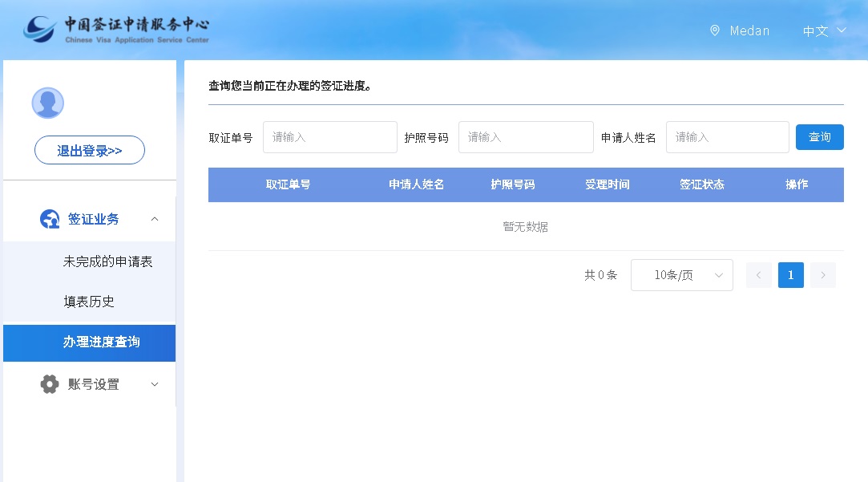Screen dimensions: 868x482
Task: Click the user avatar icon
Action: click(47, 103)
